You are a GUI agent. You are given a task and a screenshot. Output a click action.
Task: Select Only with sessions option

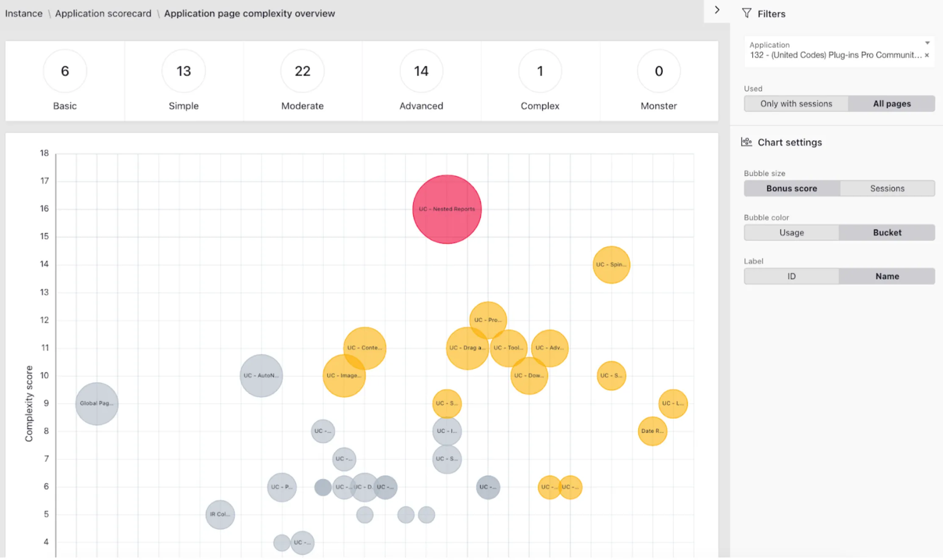796,104
